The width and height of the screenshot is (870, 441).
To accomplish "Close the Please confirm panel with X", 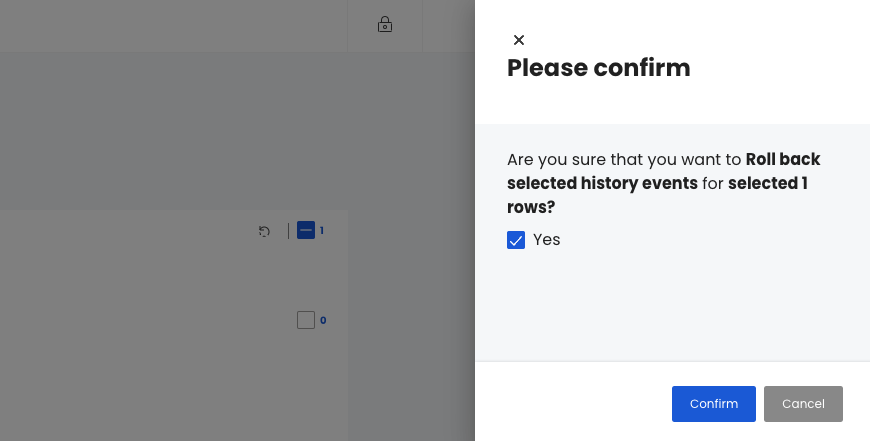I will [x=519, y=40].
